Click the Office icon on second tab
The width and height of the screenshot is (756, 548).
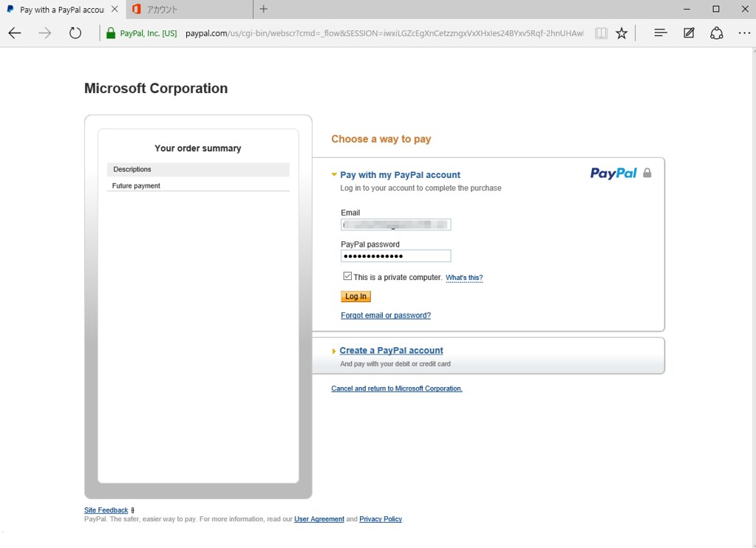(x=137, y=9)
